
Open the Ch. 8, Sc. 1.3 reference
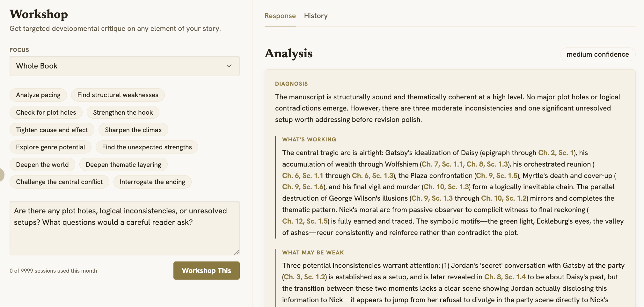point(487,164)
